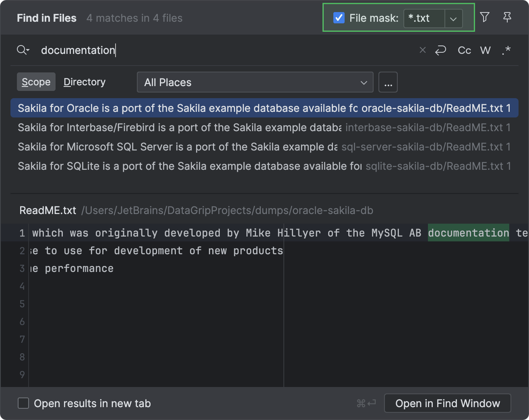Image resolution: width=529 pixels, height=420 pixels.
Task: Click the new line icon in search field
Action: (441, 50)
